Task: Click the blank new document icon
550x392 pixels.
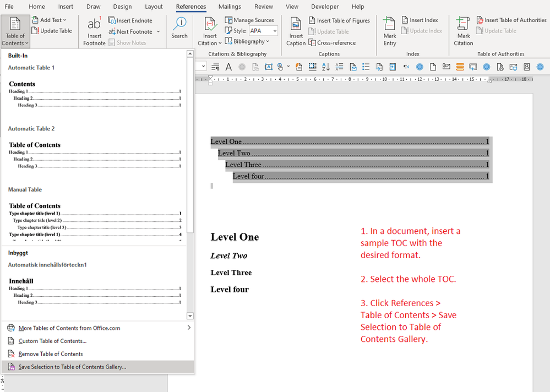Action: (433, 67)
